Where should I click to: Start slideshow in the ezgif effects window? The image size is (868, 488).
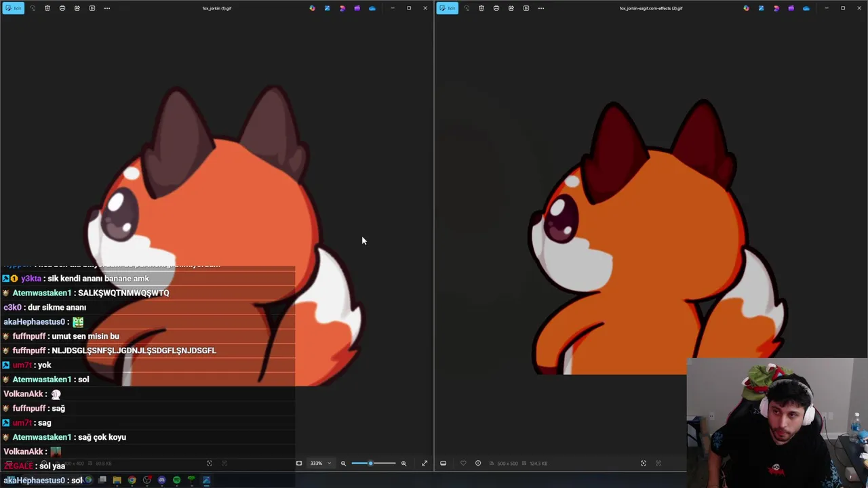click(x=526, y=8)
